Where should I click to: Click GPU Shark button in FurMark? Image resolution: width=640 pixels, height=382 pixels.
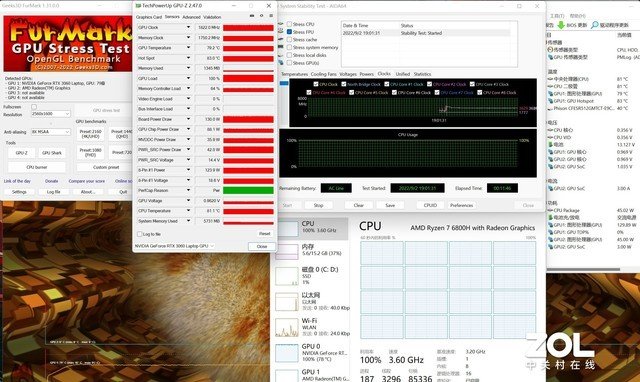click(52, 153)
